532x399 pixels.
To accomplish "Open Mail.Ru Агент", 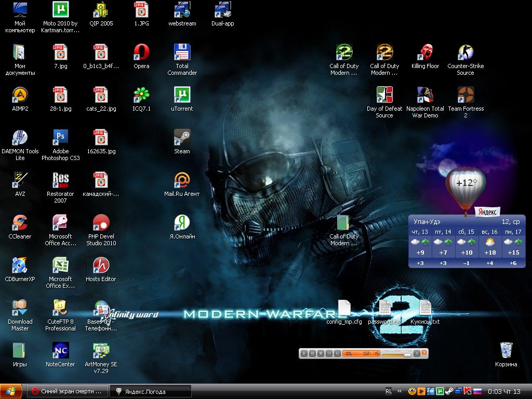I will (181, 180).
